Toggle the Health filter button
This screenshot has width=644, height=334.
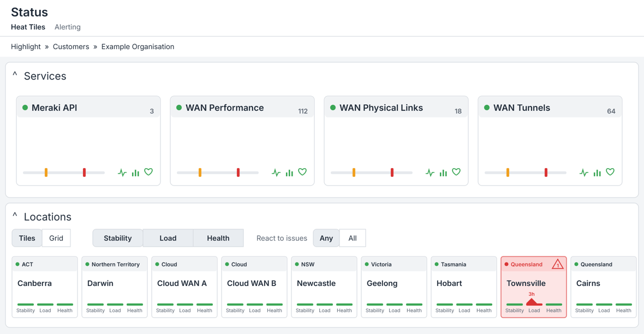(x=218, y=238)
